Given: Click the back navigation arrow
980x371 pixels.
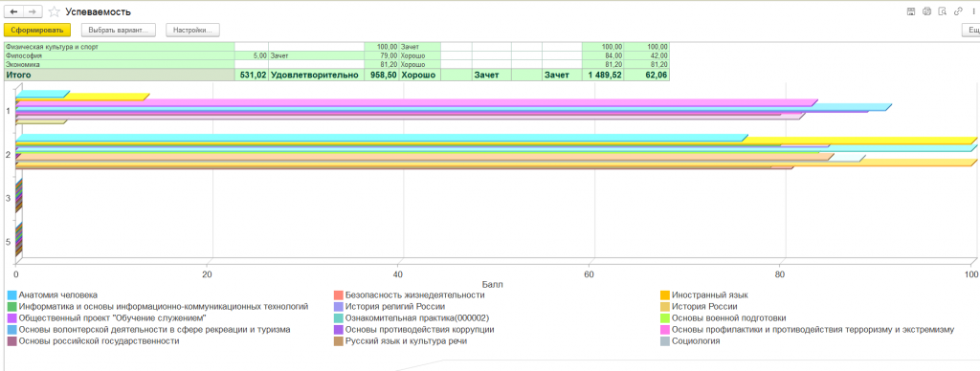Looking at the screenshot, I should (x=13, y=11).
